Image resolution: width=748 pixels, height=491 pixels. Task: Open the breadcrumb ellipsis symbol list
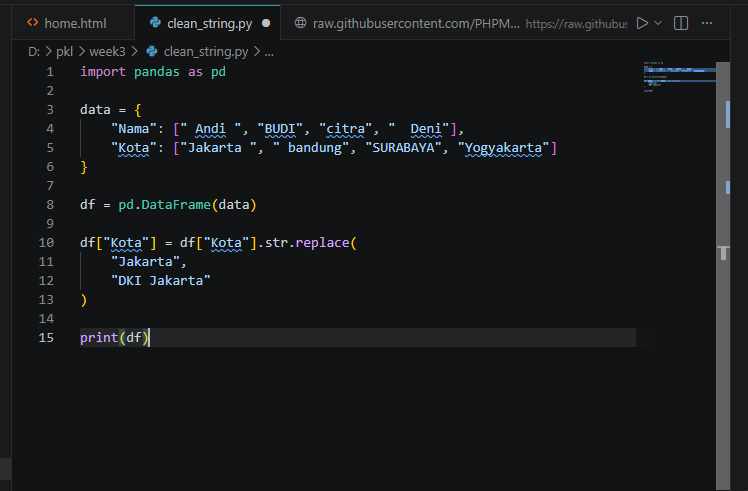point(269,52)
